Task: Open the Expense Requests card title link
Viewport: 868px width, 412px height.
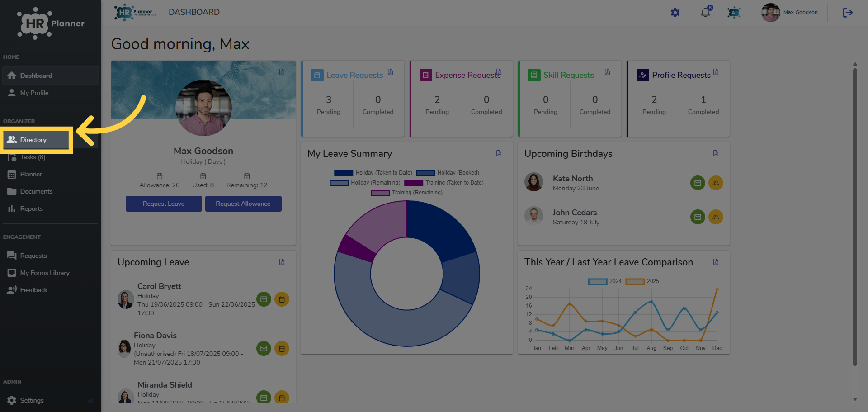Action: pos(468,75)
